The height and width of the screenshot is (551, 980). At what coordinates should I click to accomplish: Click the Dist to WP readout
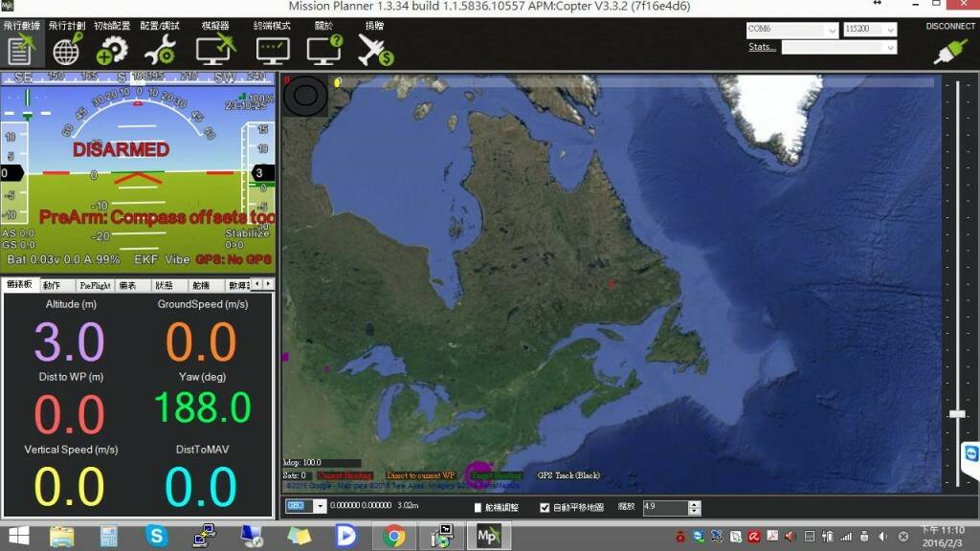69,414
